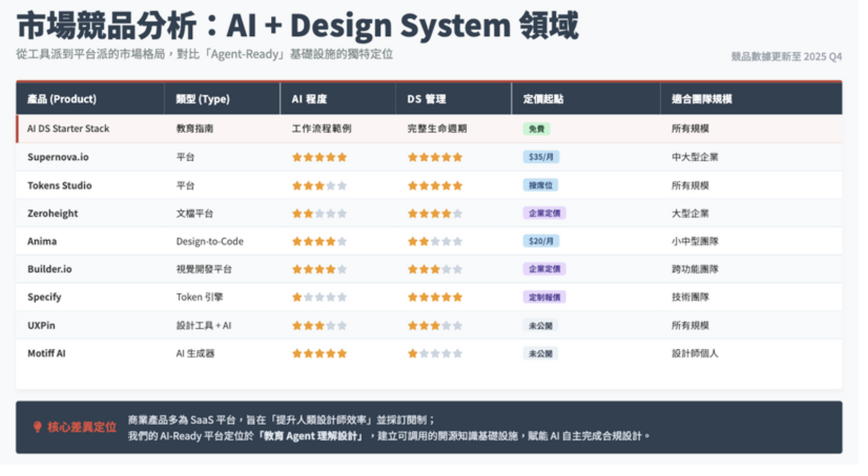
Task: Select the UXPin product name
Action: (41, 325)
